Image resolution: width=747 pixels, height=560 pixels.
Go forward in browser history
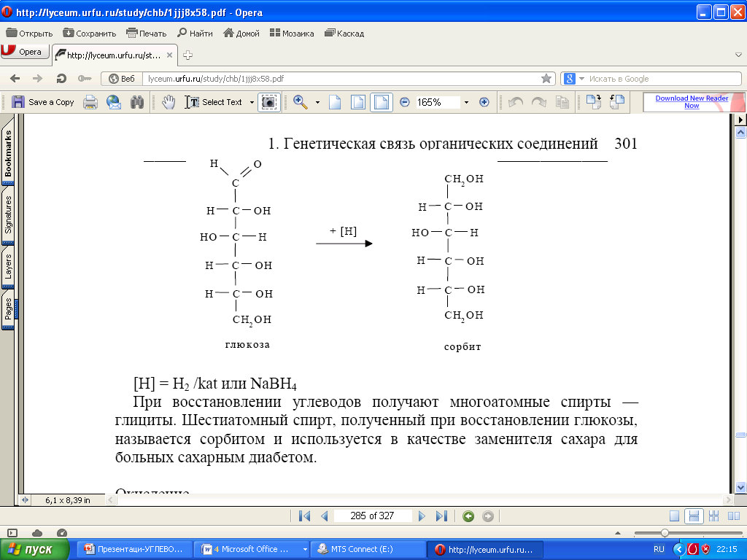pyautogui.click(x=38, y=79)
